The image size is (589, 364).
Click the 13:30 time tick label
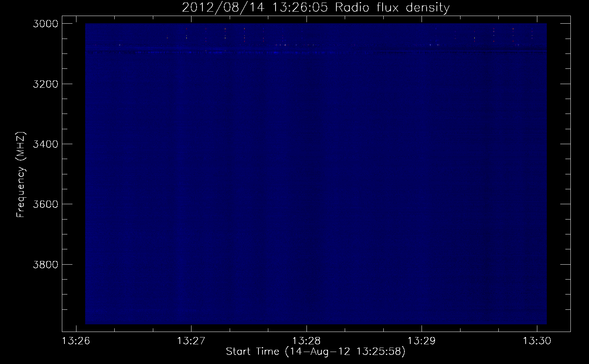pyautogui.click(x=537, y=341)
